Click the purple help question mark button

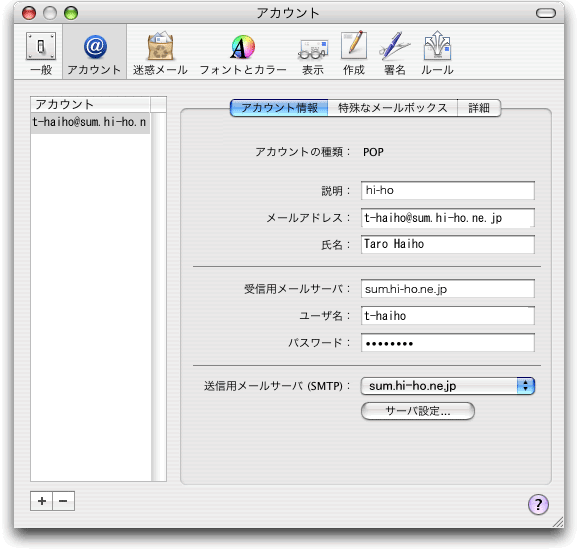(538, 504)
